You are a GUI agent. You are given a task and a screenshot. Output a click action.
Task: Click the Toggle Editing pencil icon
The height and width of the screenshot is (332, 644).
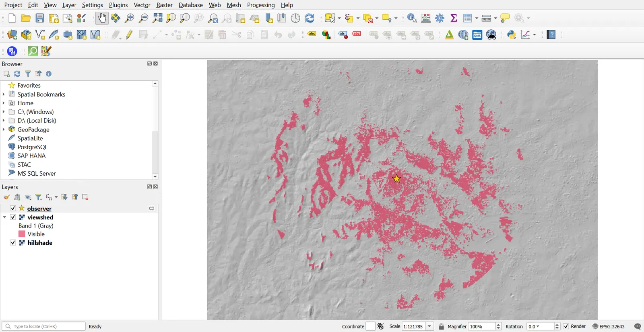129,35
